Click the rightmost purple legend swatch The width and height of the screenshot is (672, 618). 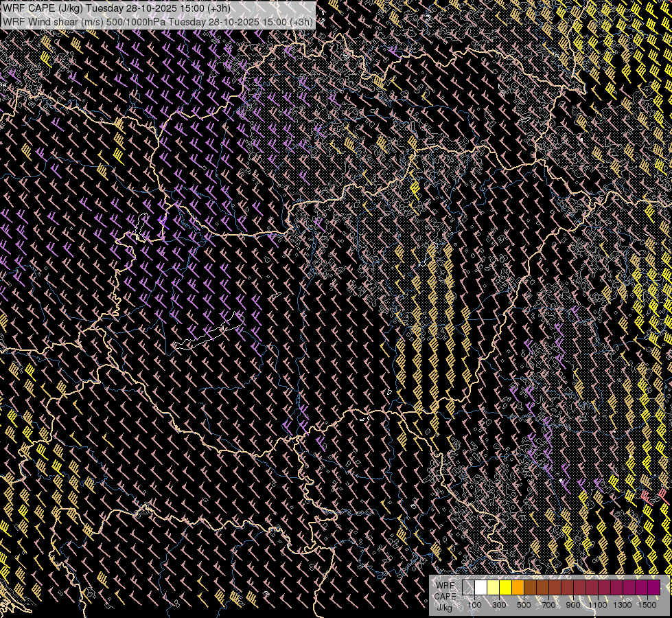[654, 587]
